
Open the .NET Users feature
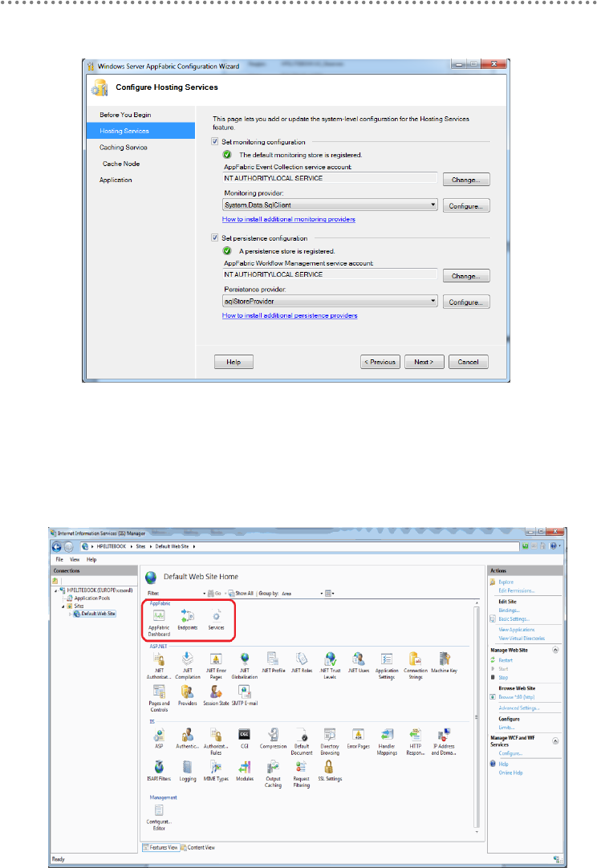click(x=359, y=662)
